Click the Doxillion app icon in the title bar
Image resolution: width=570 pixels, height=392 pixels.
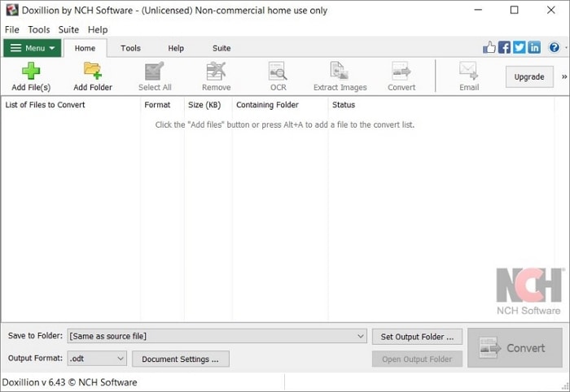pyautogui.click(x=12, y=10)
